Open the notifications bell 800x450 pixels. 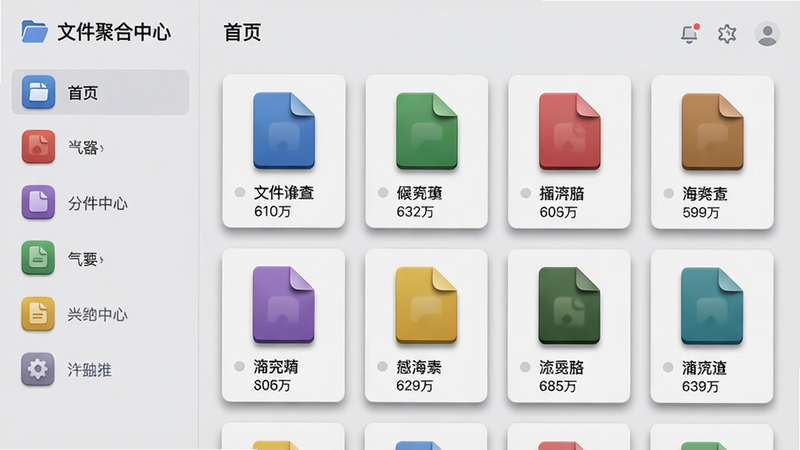pos(689,34)
